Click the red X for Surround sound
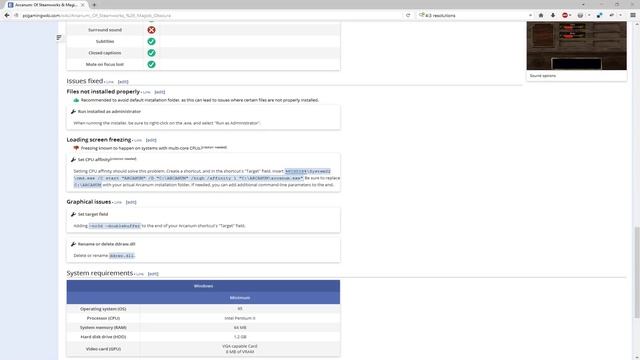This screenshot has height=360, width=640. (x=151, y=30)
